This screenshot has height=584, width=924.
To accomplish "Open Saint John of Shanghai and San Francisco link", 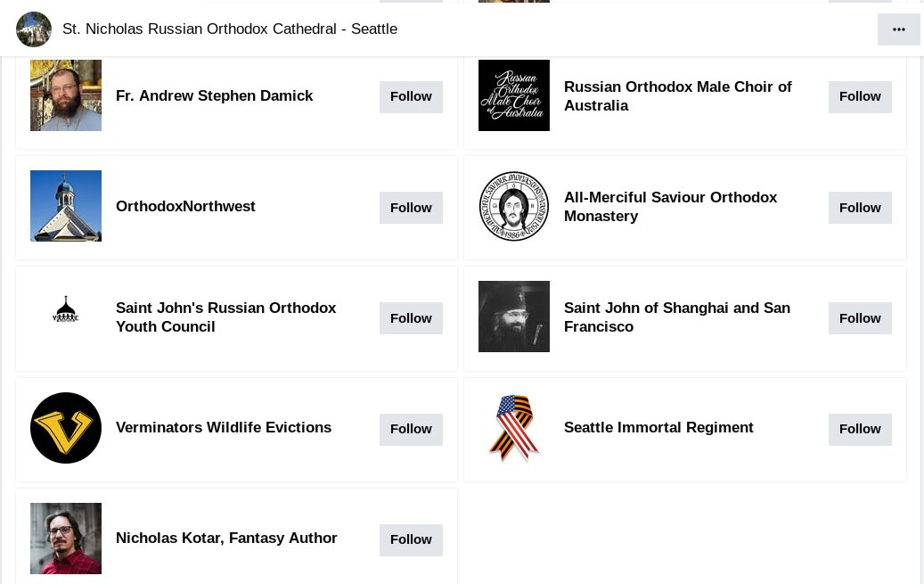I will pos(677,317).
